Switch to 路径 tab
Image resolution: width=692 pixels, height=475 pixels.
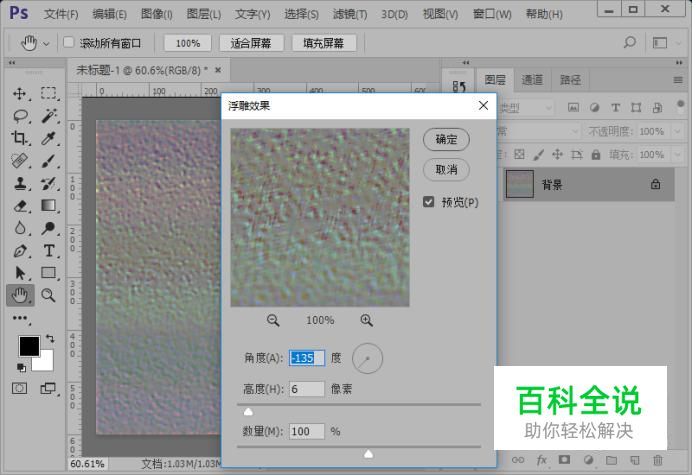point(571,80)
